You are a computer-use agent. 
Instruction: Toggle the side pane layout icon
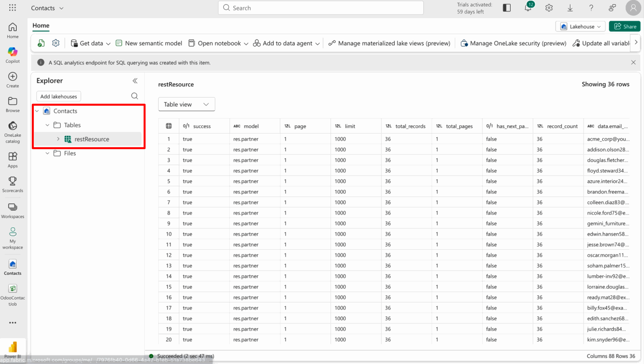pos(506,8)
